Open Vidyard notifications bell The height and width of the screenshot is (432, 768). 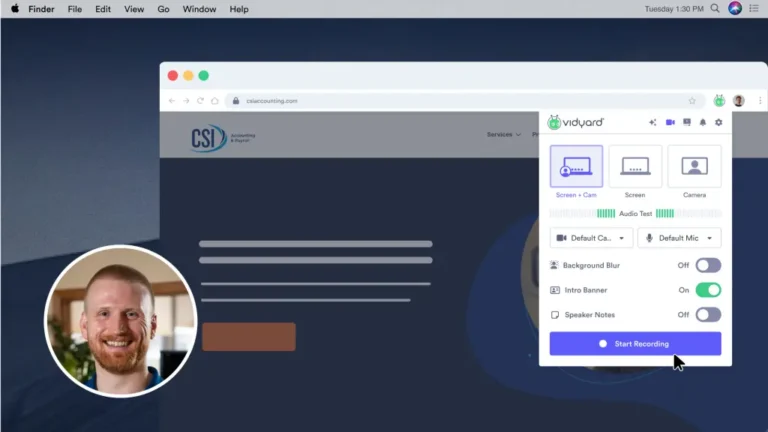pyautogui.click(x=703, y=122)
